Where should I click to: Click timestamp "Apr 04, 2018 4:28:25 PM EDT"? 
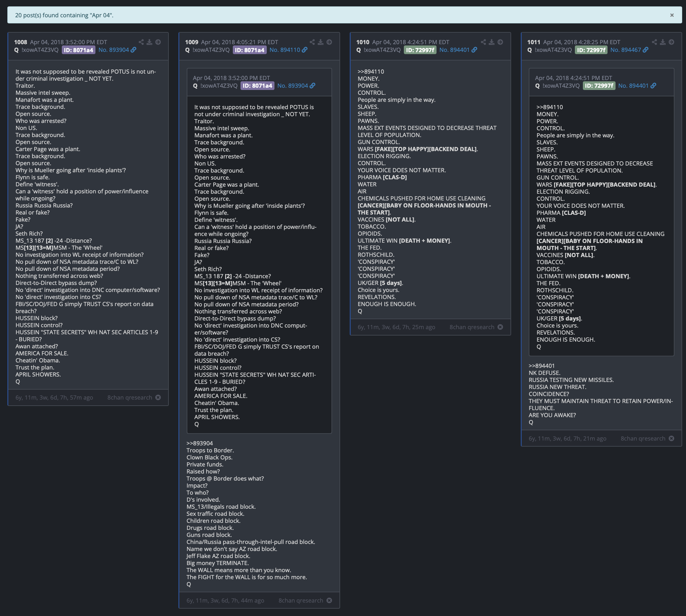(x=582, y=42)
